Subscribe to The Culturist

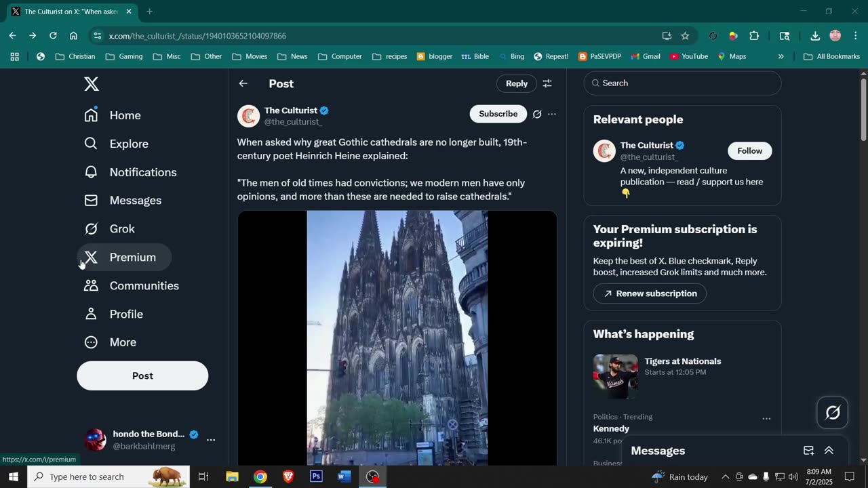498,114
